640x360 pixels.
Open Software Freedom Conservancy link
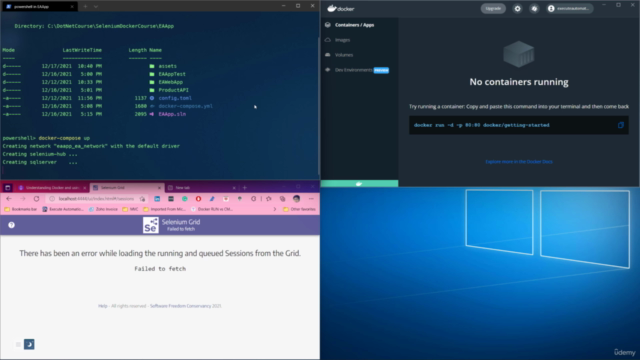click(x=180, y=306)
